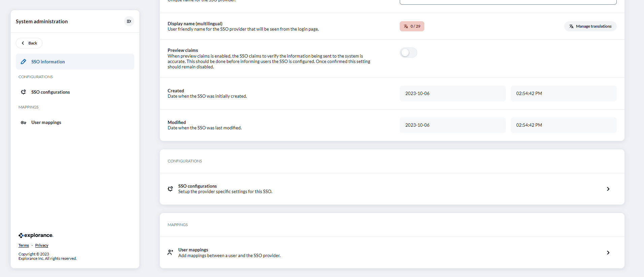The height and width of the screenshot is (277, 644).
Task: Click gear icon in SSO configurations card
Action: pos(170,189)
